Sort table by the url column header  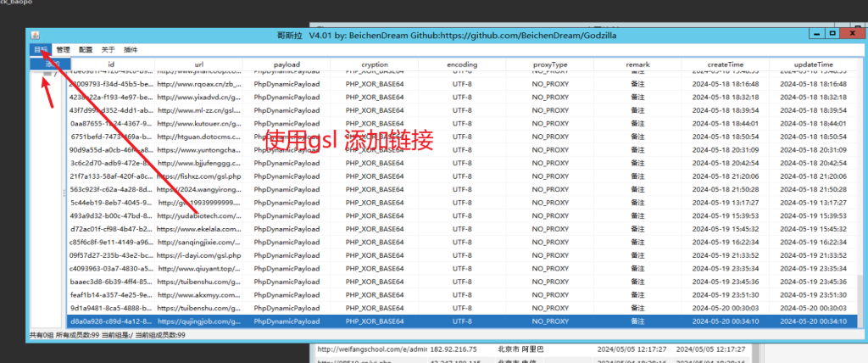coord(198,64)
